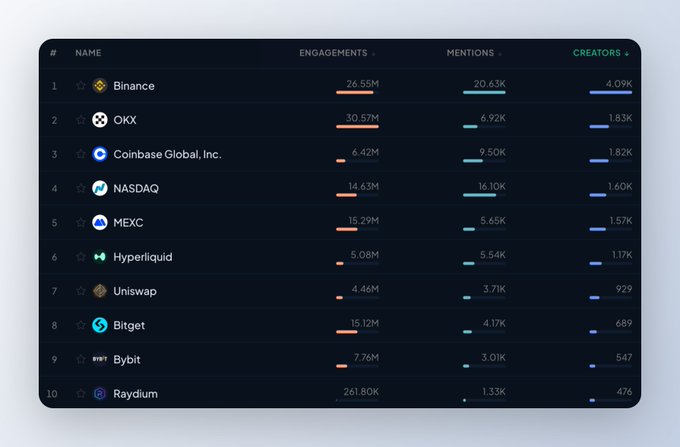Click Uniswap mentions value 3.71K
The width and height of the screenshot is (680, 447).
[494, 289]
